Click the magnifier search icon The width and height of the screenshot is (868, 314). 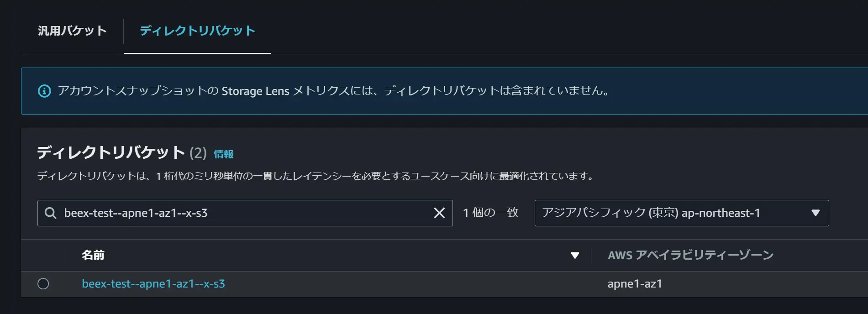(50, 213)
